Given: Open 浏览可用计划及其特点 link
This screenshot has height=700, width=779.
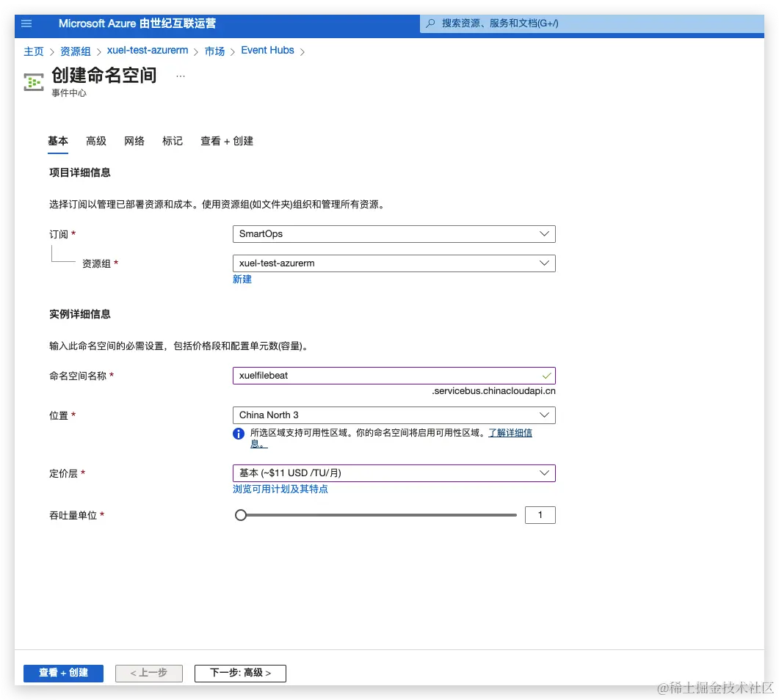Looking at the screenshot, I should click(x=280, y=489).
